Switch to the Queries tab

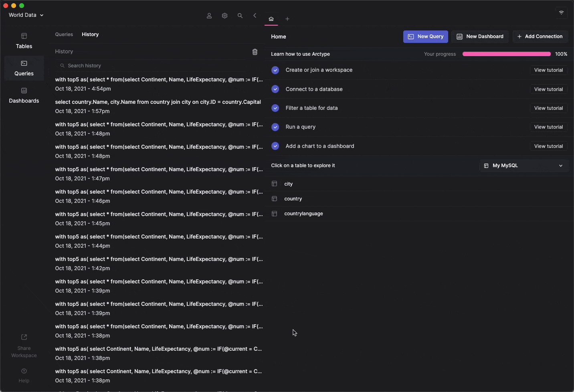[x=64, y=34]
